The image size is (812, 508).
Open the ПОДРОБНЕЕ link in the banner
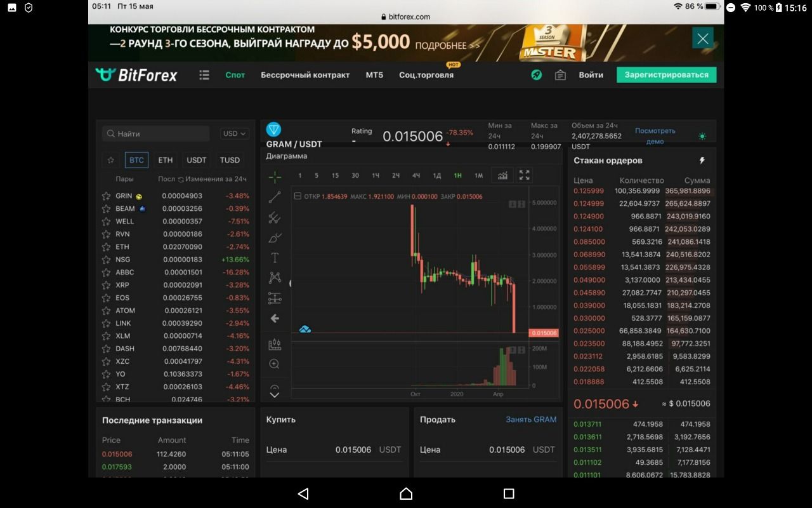point(448,46)
